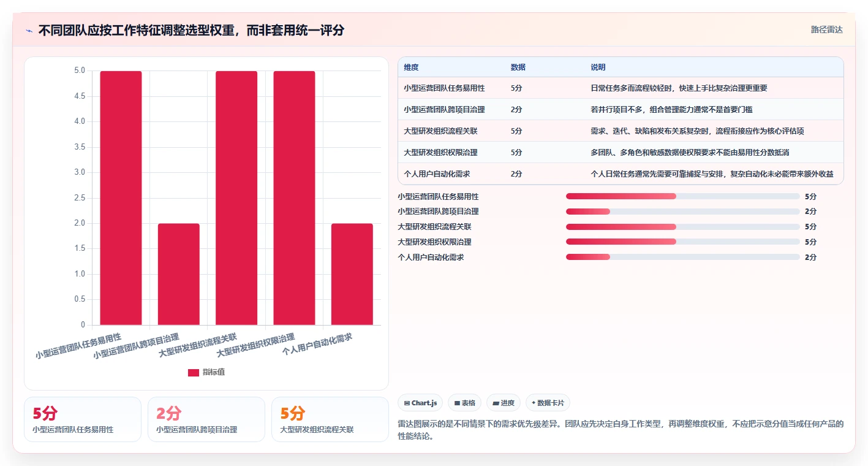Click the y-axis label 5.0
The width and height of the screenshot is (868, 466).
pos(80,71)
